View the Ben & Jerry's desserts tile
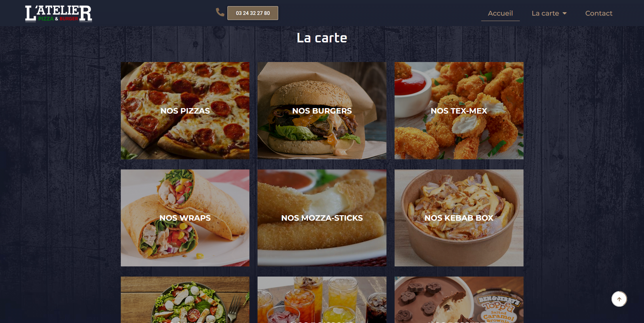The image size is (644, 323). (x=459, y=300)
